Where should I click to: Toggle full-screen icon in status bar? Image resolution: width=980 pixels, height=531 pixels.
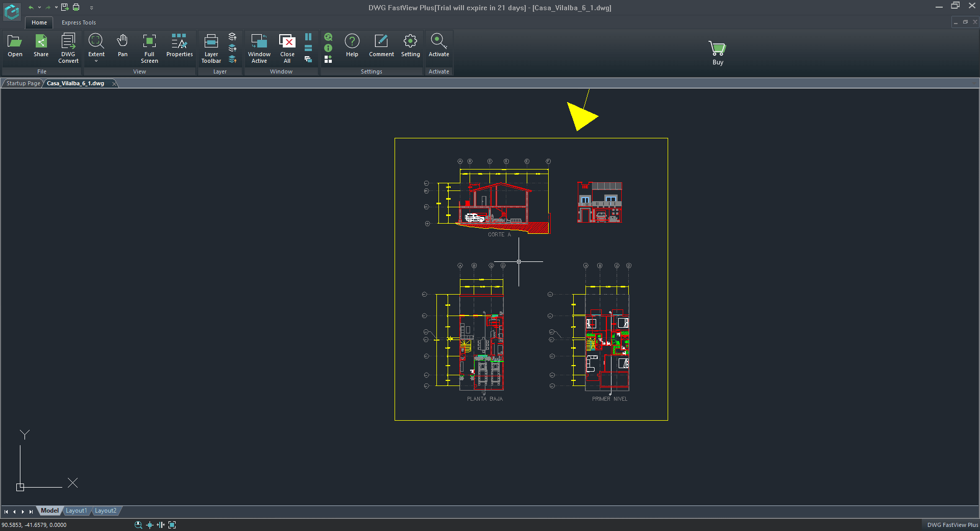tap(172, 525)
